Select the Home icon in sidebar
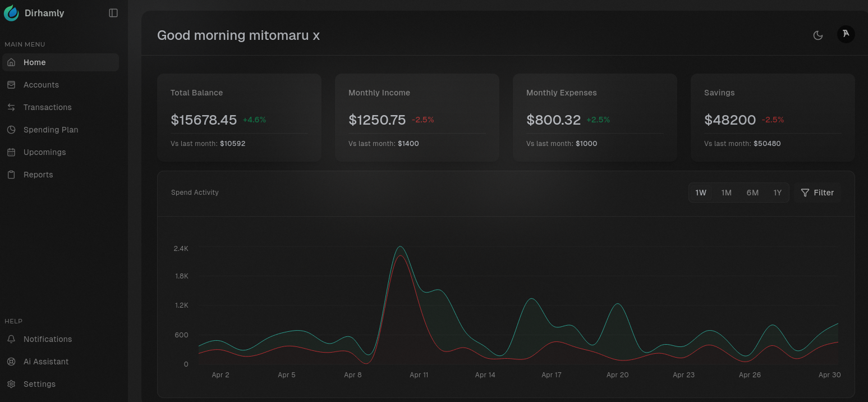868x402 pixels. 12,62
